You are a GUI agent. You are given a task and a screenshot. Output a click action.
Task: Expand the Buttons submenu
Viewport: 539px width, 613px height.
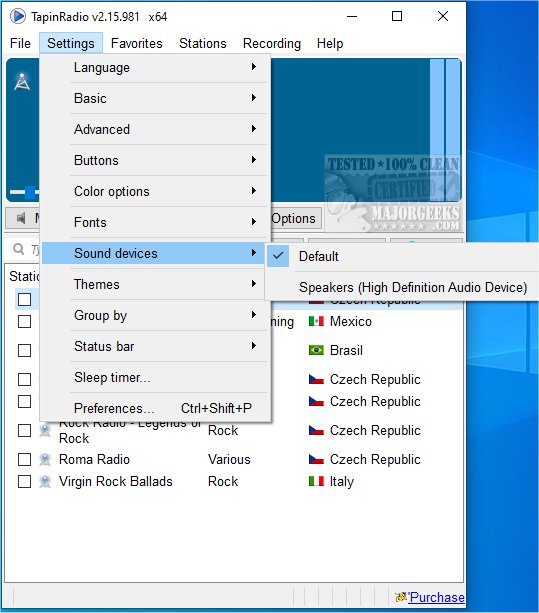[155, 160]
